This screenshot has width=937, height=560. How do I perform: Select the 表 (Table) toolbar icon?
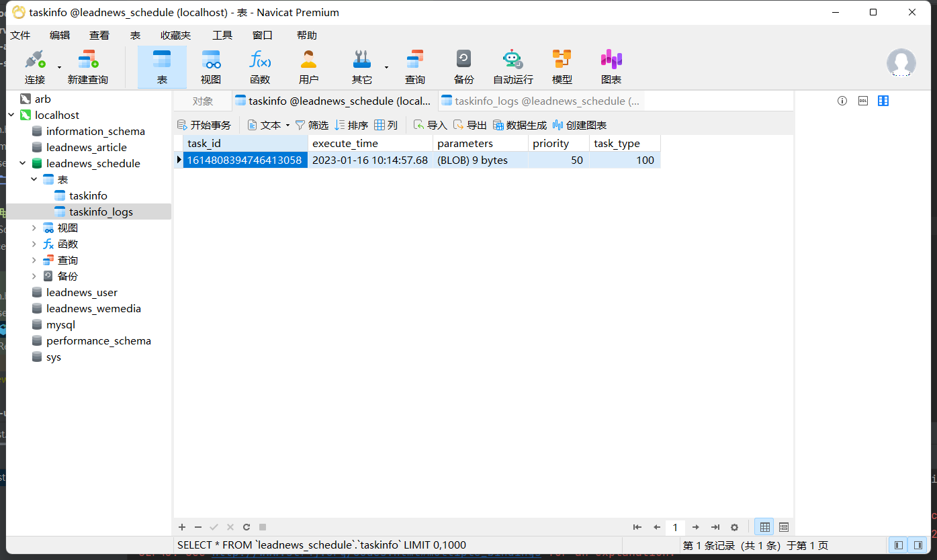click(x=162, y=67)
